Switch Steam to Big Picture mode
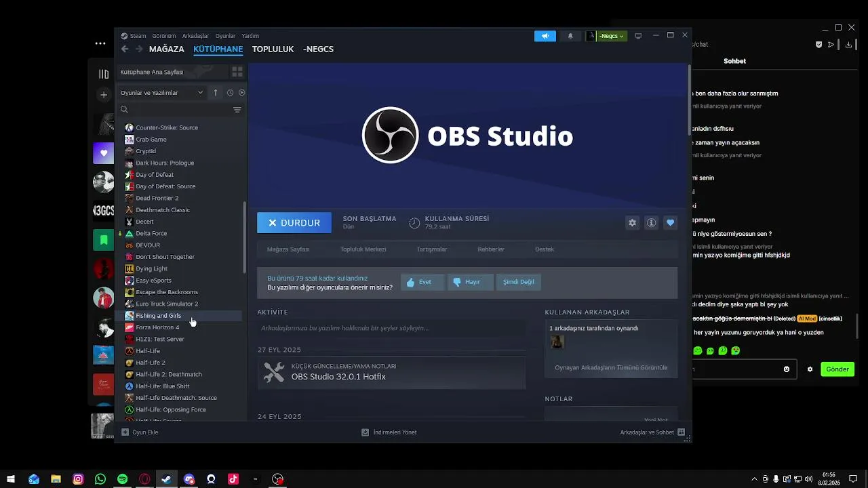The image size is (868, 488). (638, 36)
